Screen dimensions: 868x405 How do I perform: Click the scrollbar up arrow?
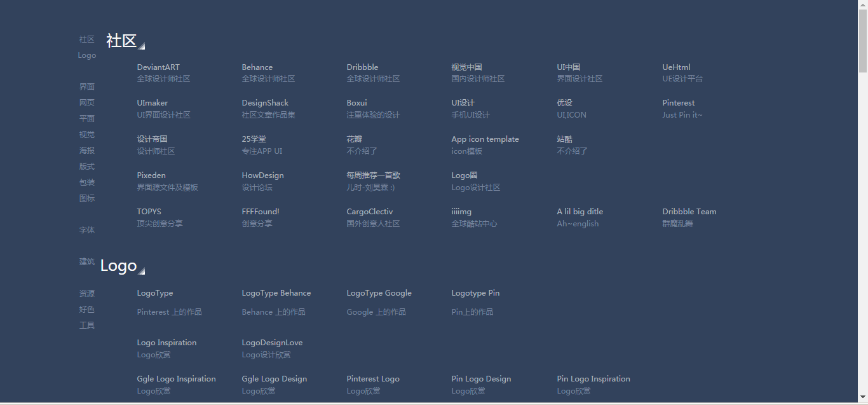tap(863, 4)
